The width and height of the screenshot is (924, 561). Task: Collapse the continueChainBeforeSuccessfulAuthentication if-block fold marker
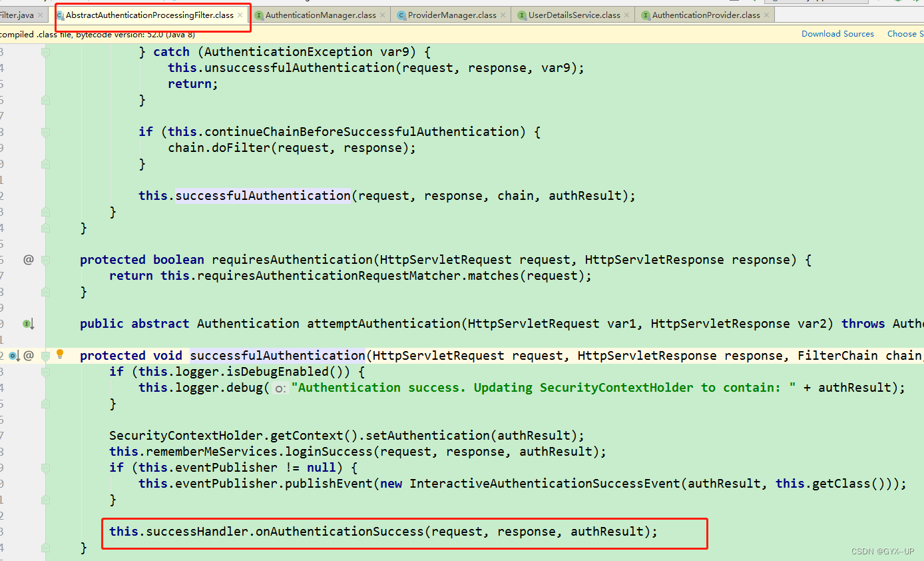click(45, 132)
